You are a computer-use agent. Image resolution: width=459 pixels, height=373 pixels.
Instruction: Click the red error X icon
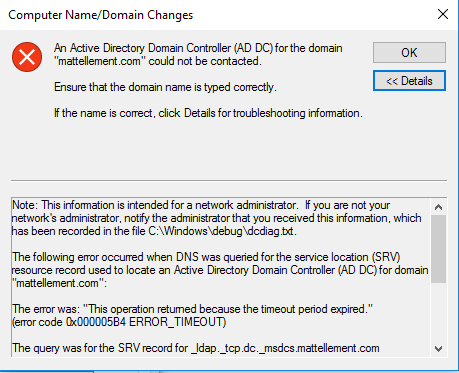click(x=27, y=57)
